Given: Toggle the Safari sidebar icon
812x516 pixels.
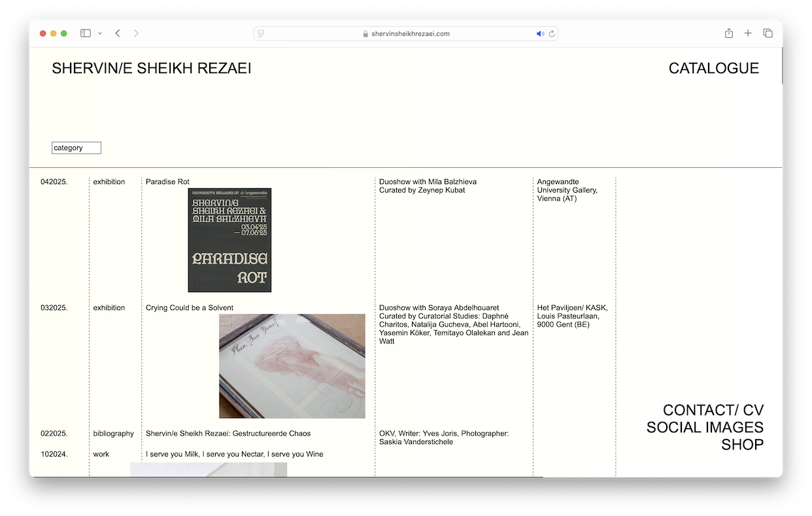Looking at the screenshot, I should pos(85,33).
